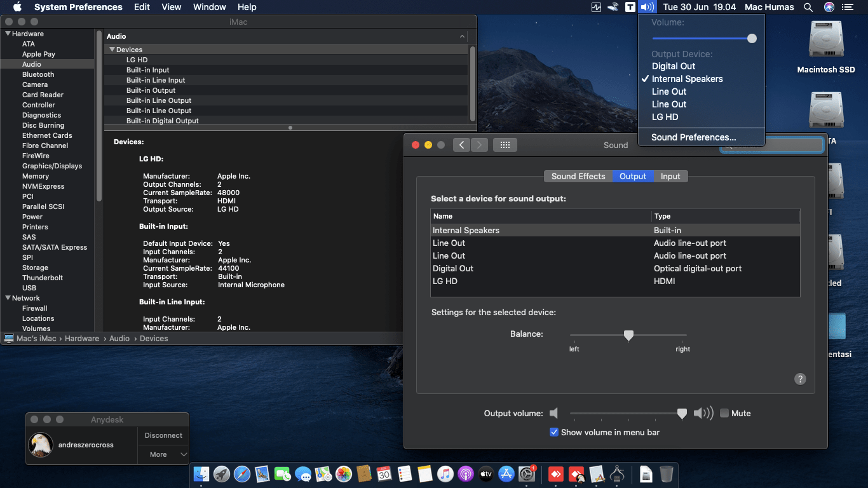Open the Help menu
The width and height of the screenshot is (868, 488).
pos(247,7)
